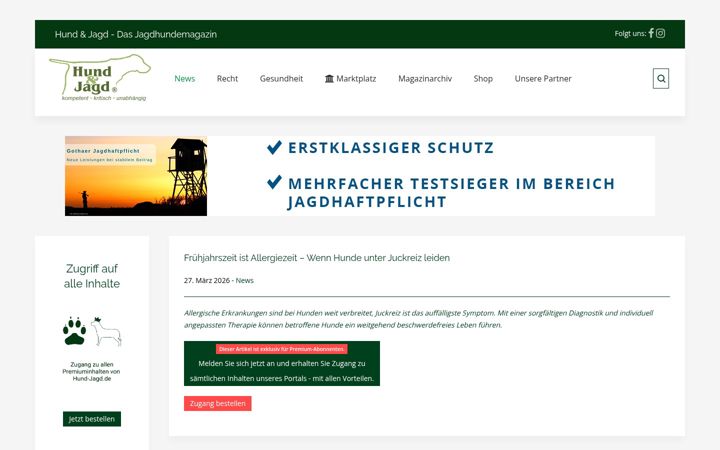Click the Erstklassiger Schutz banner text
The image size is (720, 450).
(x=391, y=148)
